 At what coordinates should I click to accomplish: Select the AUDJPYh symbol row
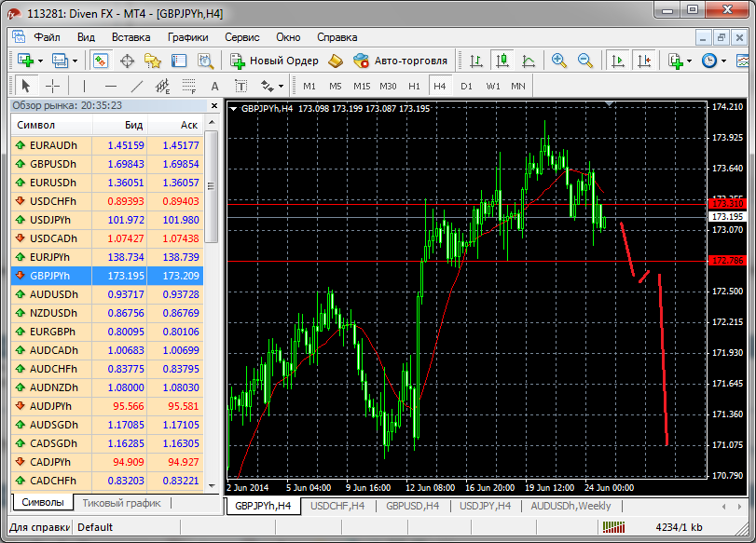(x=107, y=406)
